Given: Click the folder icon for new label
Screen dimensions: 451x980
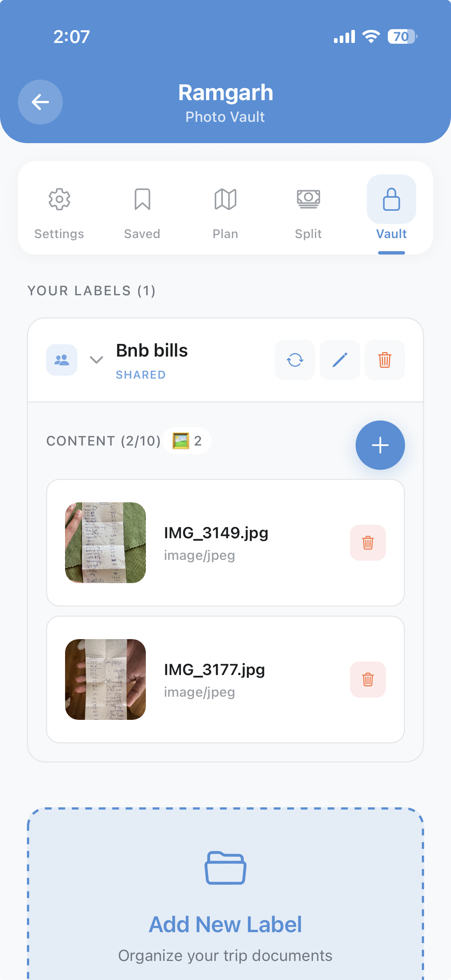Looking at the screenshot, I should [225, 868].
